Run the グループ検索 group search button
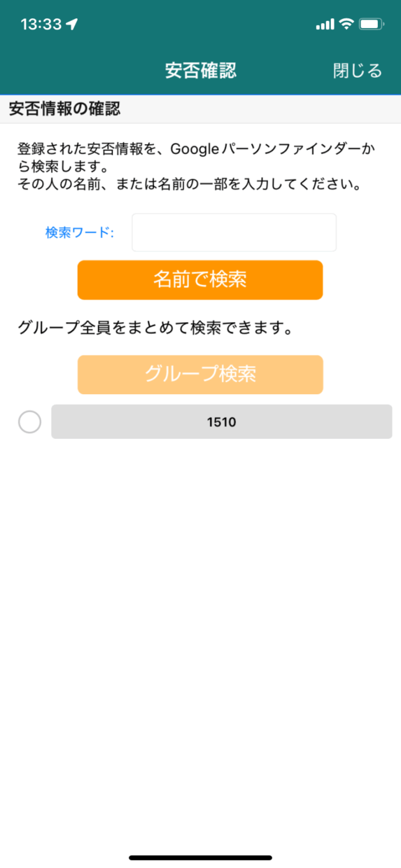Viewport: 401px width, 868px height. pyautogui.click(x=200, y=374)
